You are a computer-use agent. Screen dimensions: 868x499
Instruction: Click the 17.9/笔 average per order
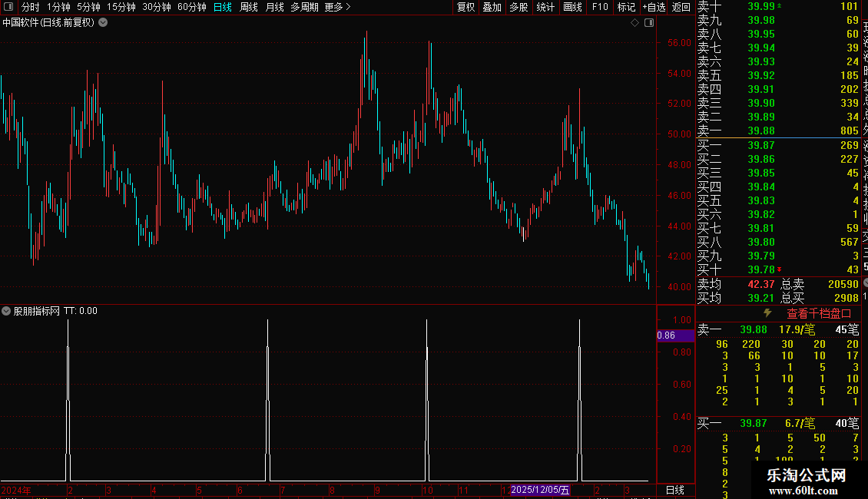coord(797,329)
